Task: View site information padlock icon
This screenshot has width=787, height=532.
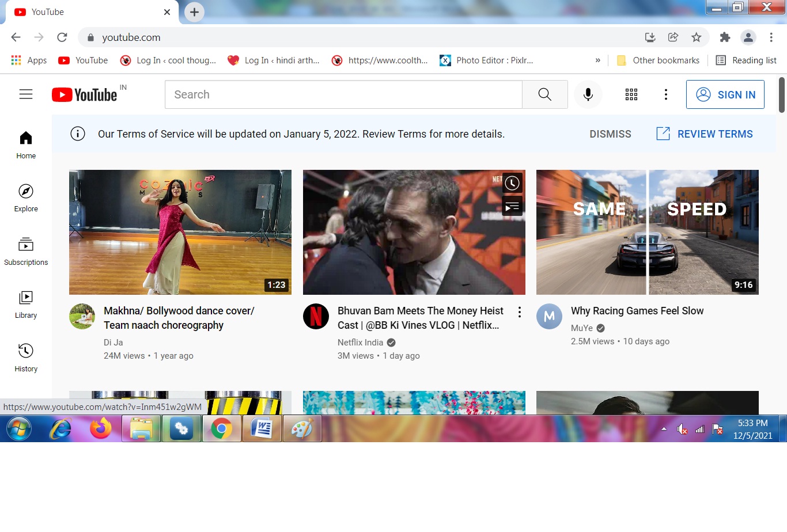Action: pos(90,37)
